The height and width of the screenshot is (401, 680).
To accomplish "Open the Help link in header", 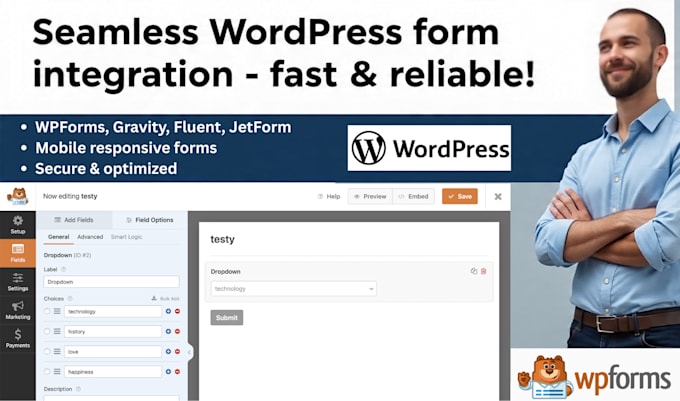I will point(329,196).
